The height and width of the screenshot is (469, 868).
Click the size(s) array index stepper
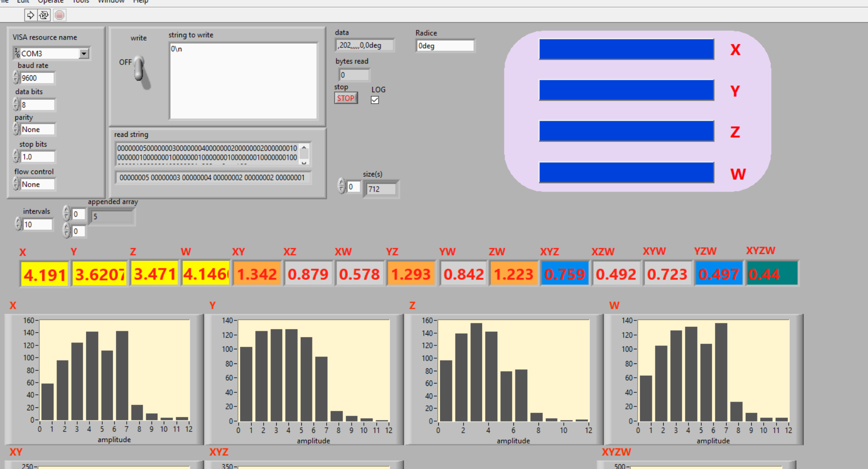coord(341,186)
